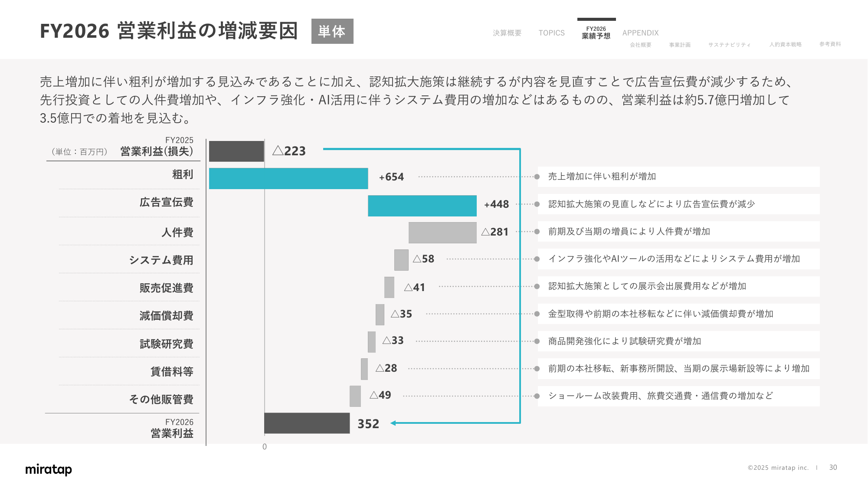Open the 事業計画 sub-link

[x=679, y=45]
